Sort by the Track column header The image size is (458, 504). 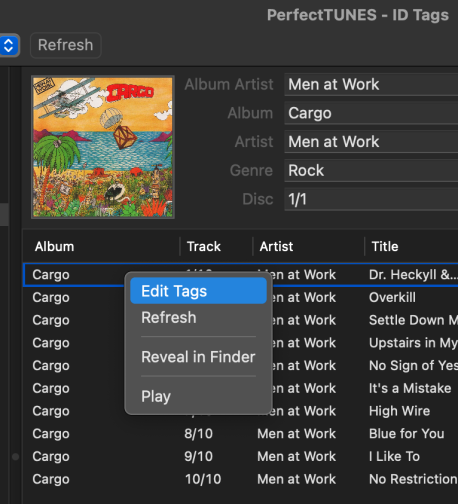pyautogui.click(x=204, y=247)
